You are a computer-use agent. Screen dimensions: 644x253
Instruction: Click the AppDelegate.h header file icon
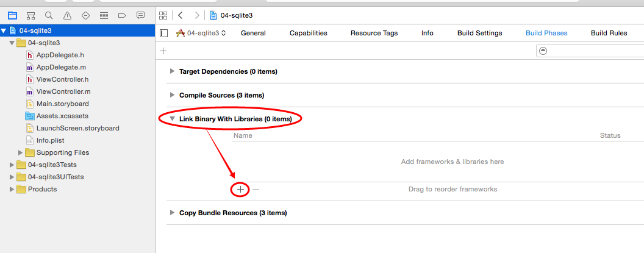click(x=29, y=55)
